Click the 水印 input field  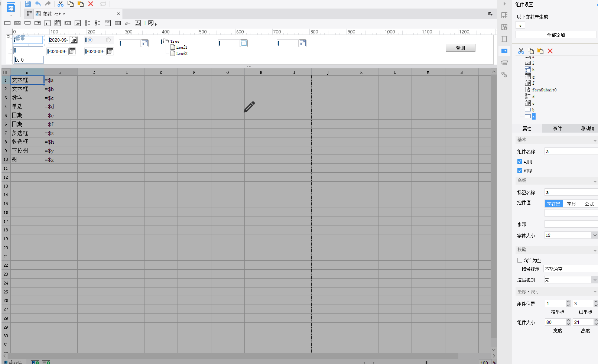[x=571, y=224]
